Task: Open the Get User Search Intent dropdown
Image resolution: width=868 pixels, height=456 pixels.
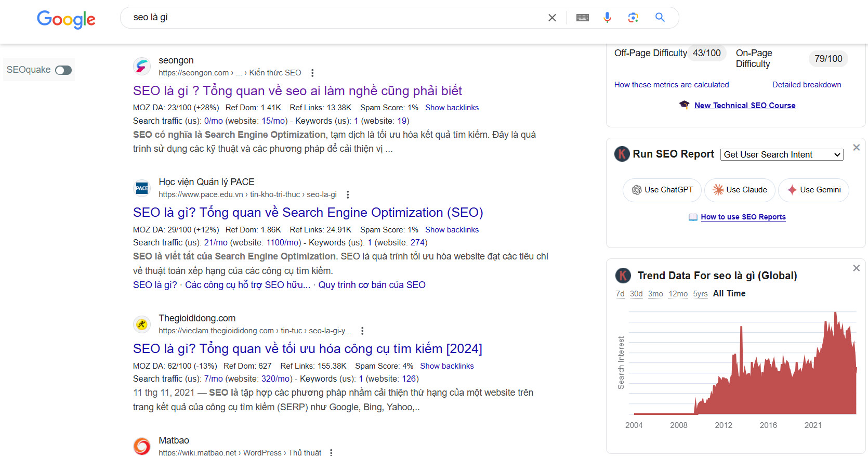Action: coord(782,154)
